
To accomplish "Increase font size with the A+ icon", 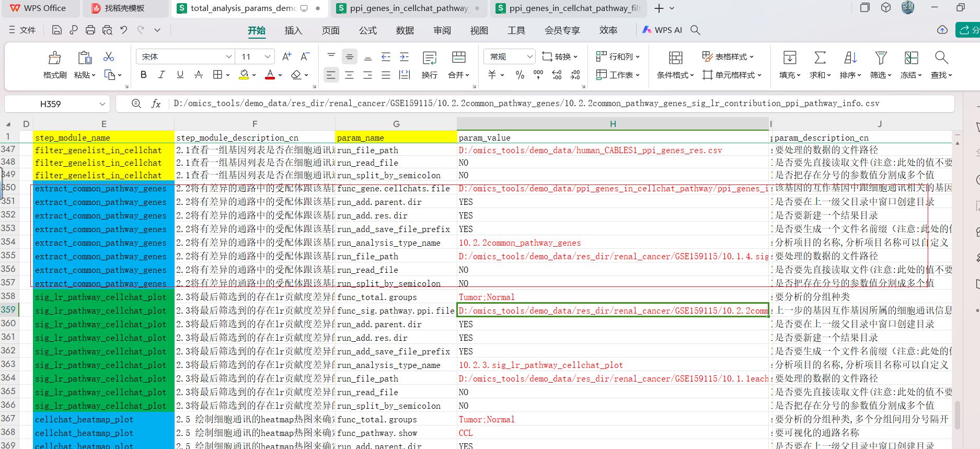I will [286, 56].
